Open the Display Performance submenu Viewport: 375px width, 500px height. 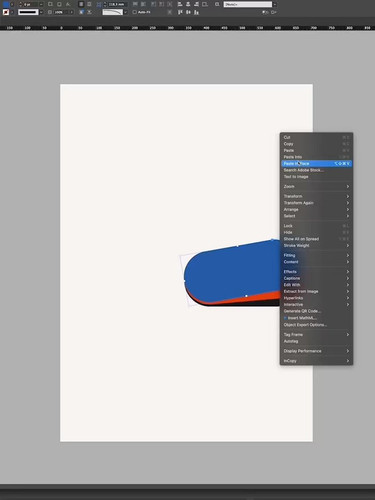coord(316,351)
